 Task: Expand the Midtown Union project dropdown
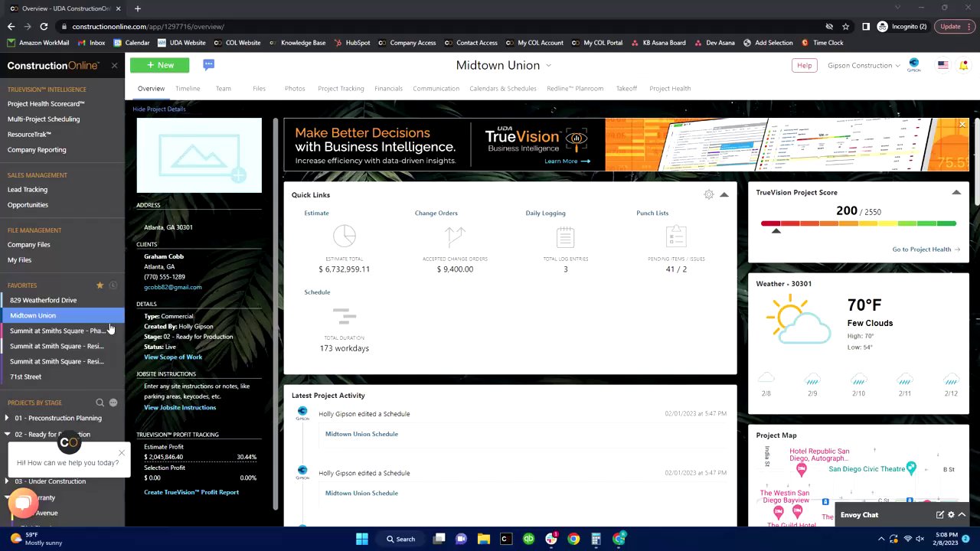pos(549,66)
